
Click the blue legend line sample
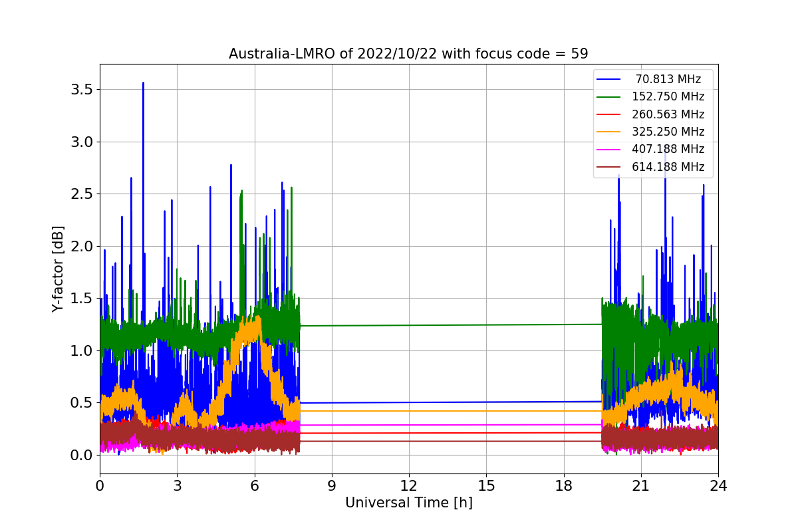point(609,80)
